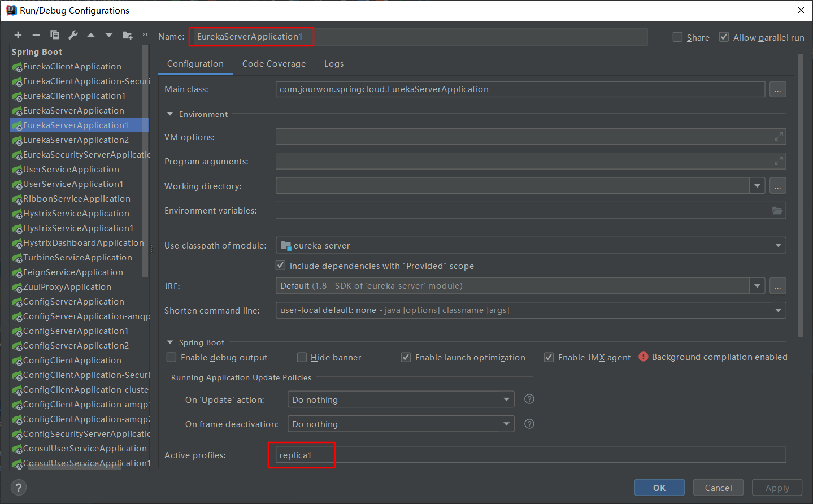Collapse the Spring Boot section
813x504 pixels.
pyautogui.click(x=170, y=342)
